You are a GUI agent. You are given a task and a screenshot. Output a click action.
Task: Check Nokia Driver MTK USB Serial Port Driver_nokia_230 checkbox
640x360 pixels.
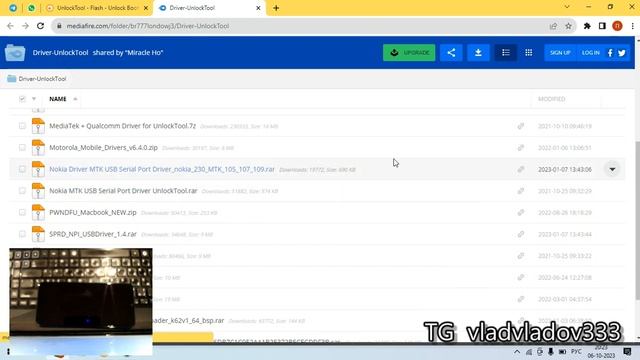click(22, 169)
